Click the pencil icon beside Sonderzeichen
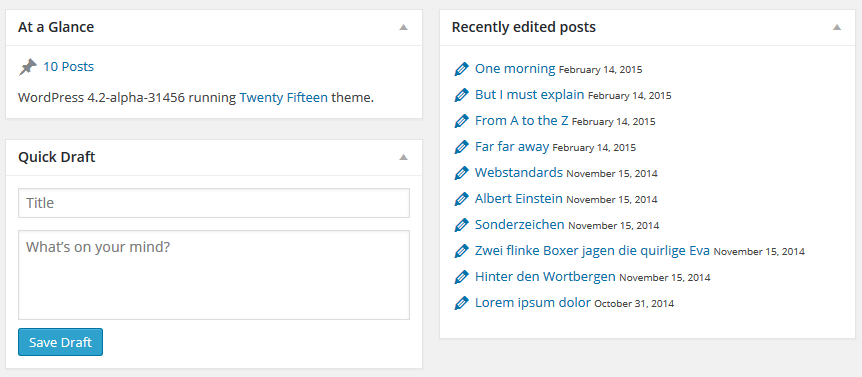Screen dimensions: 862x377 tap(461, 225)
